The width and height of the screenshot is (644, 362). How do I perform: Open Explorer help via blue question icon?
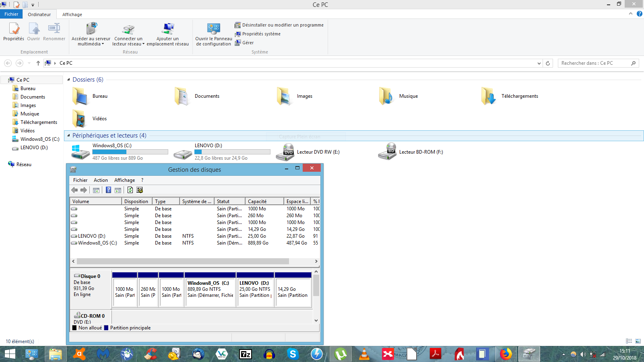pyautogui.click(x=639, y=14)
